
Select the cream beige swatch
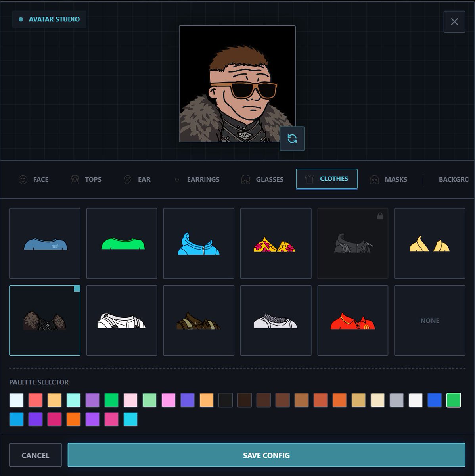pos(378,400)
